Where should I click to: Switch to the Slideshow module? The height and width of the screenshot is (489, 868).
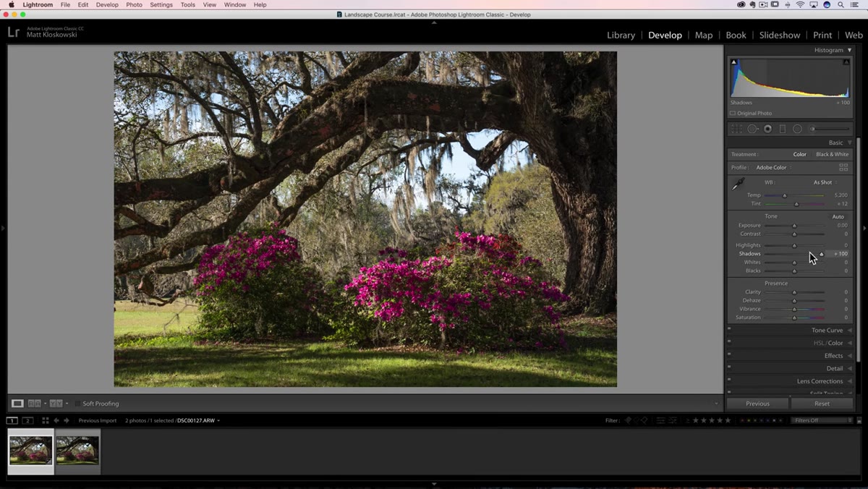(x=780, y=35)
